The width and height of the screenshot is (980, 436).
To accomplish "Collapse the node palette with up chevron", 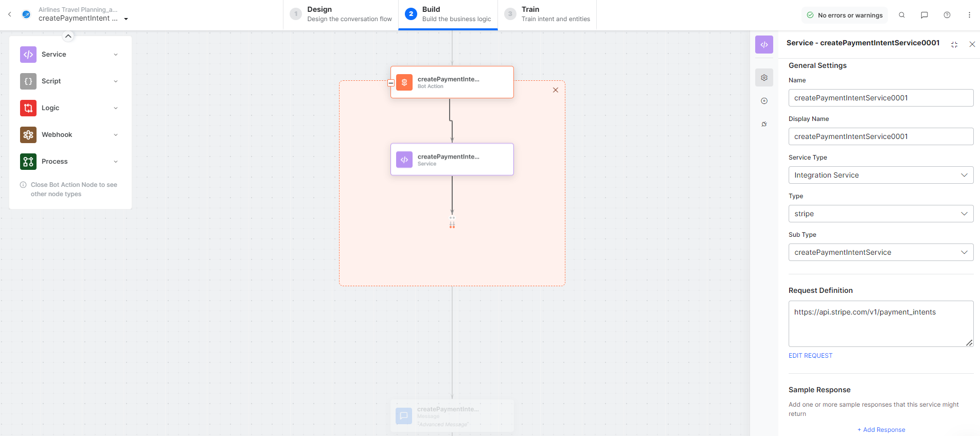I will click(68, 36).
